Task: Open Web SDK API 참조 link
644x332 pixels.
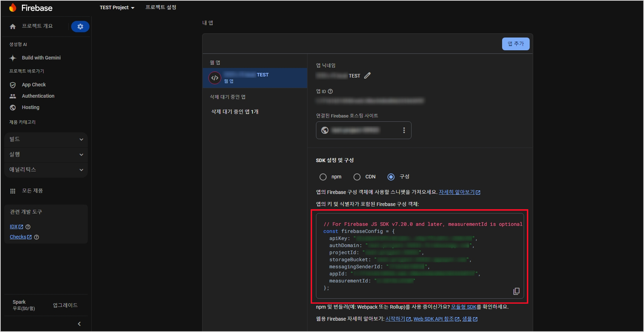Action: (436, 319)
